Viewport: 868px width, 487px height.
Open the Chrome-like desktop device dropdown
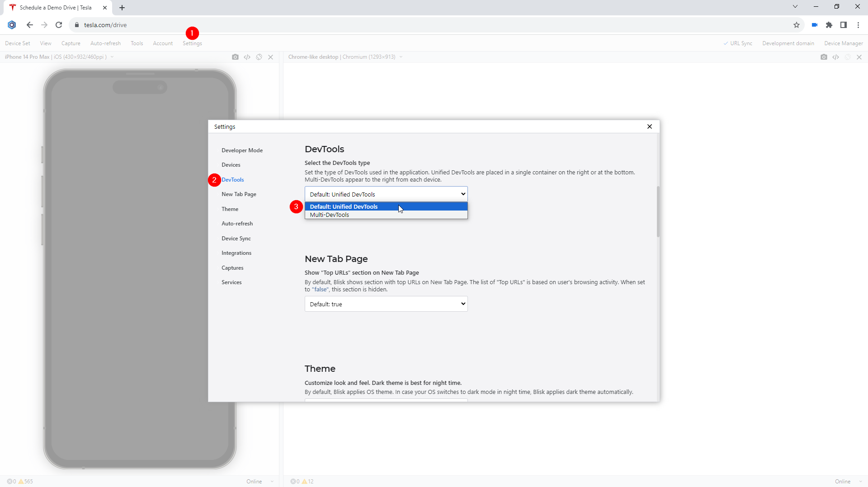pyautogui.click(x=401, y=57)
